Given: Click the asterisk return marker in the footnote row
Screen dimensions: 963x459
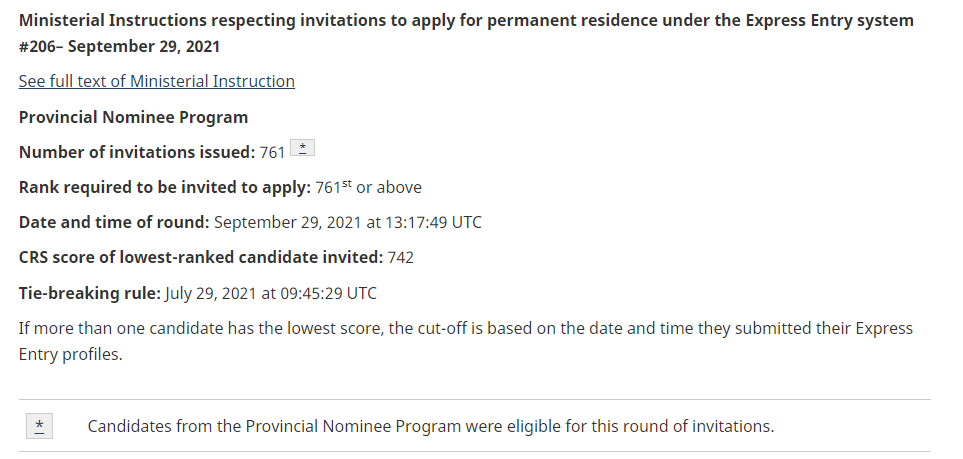Looking at the screenshot, I should (39, 426).
